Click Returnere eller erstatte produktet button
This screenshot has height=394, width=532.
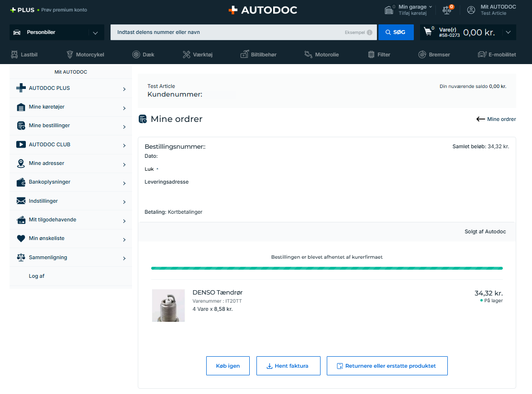387,366
